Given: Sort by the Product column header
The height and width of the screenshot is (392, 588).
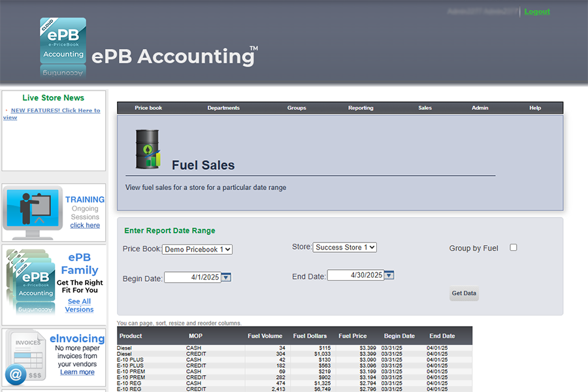Looking at the screenshot, I should pos(131,336).
